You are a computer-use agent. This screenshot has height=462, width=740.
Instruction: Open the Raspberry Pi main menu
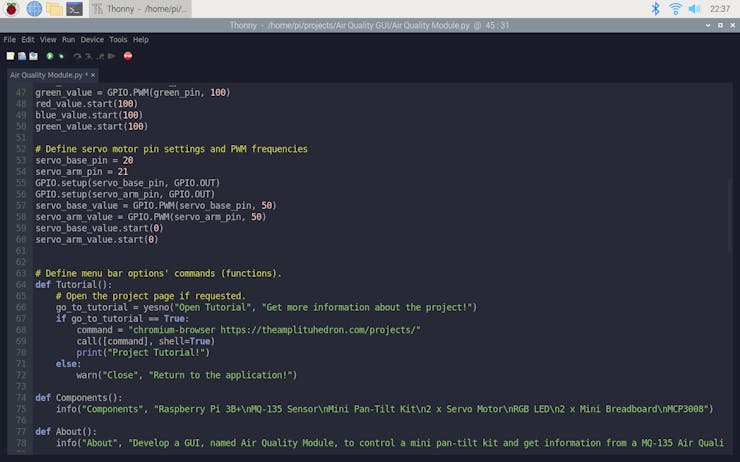11,8
